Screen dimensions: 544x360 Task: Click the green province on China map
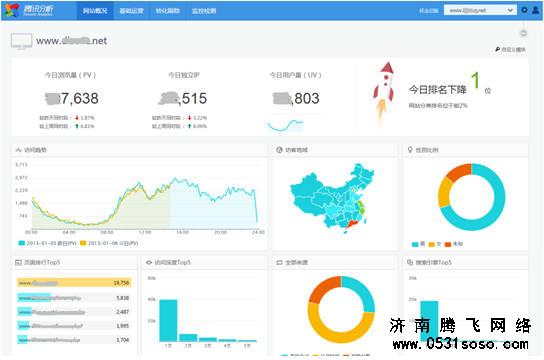point(361,207)
